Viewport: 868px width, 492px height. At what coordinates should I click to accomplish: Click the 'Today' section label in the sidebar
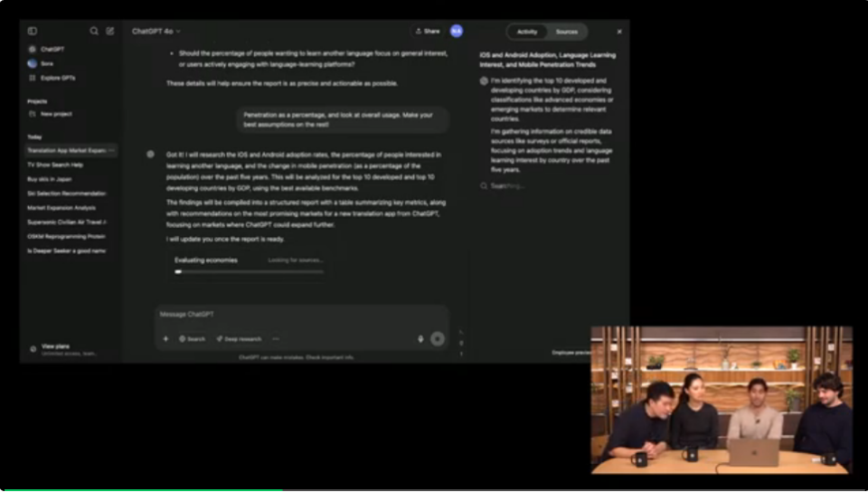point(35,137)
